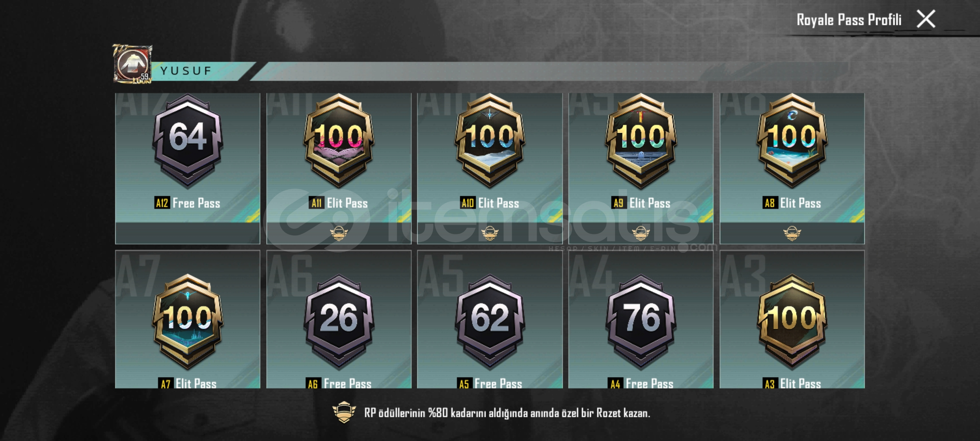Click the rozet emblem under A11 Elit Pass
This screenshot has width=980, height=441.
(339, 233)
